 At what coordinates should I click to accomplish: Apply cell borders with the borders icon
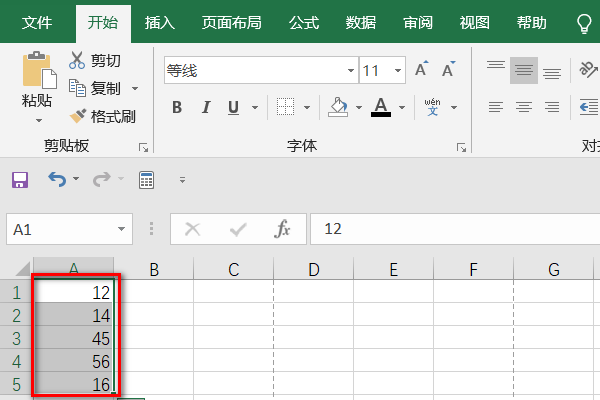pos(285,107)
